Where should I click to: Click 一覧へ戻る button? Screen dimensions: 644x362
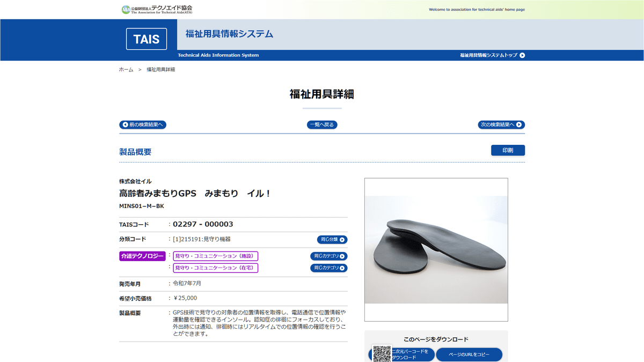click(x=322, y=124)
